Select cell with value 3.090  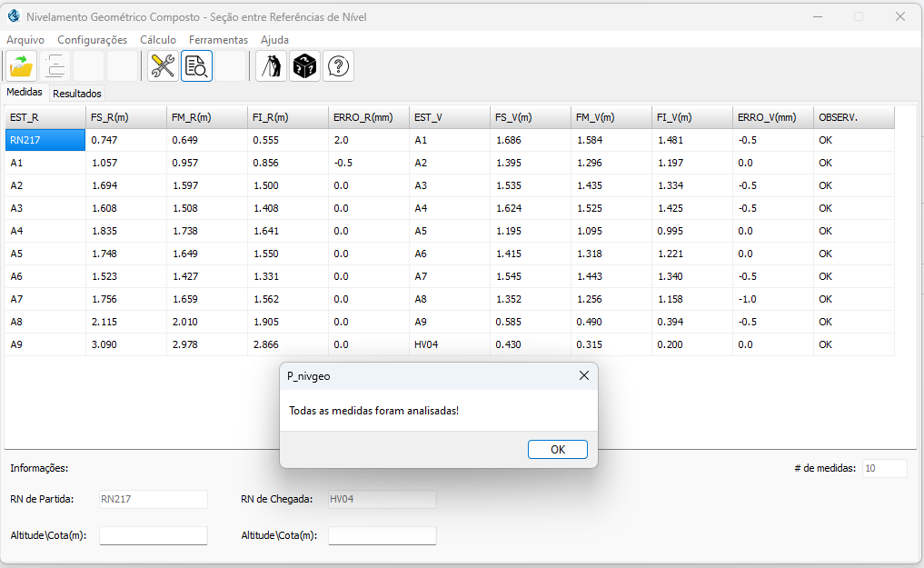pos(126,344)
